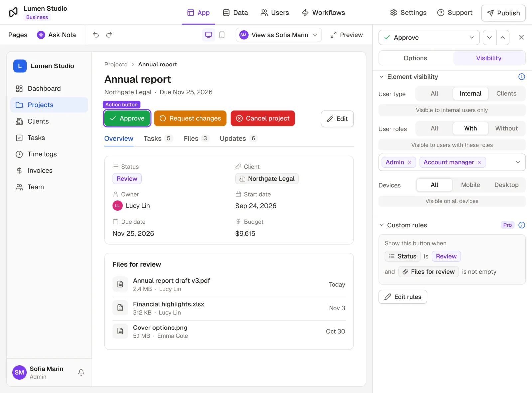The image size is (532, 393).
Task: Set User roles to All
Action: (x=434, y=128)
